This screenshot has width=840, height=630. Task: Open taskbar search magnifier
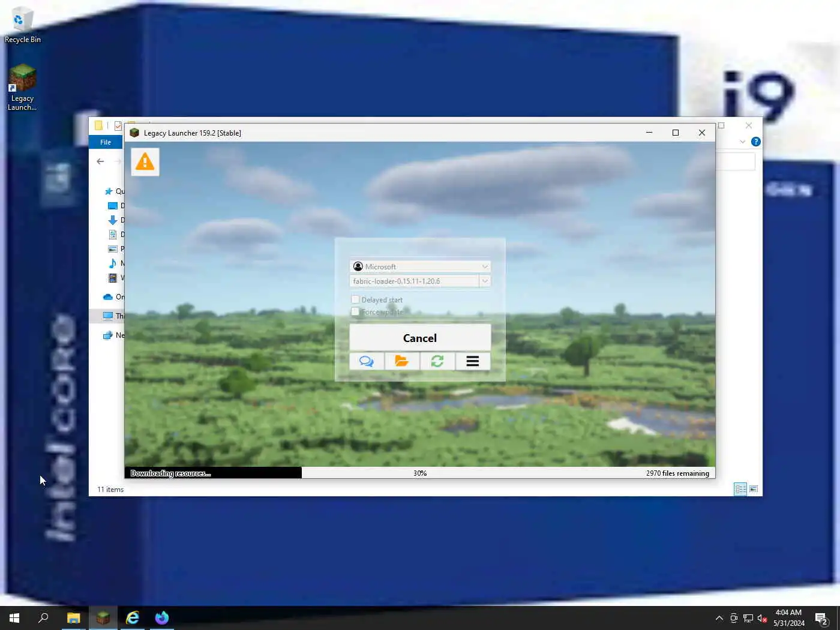click(x=43, y=617)
